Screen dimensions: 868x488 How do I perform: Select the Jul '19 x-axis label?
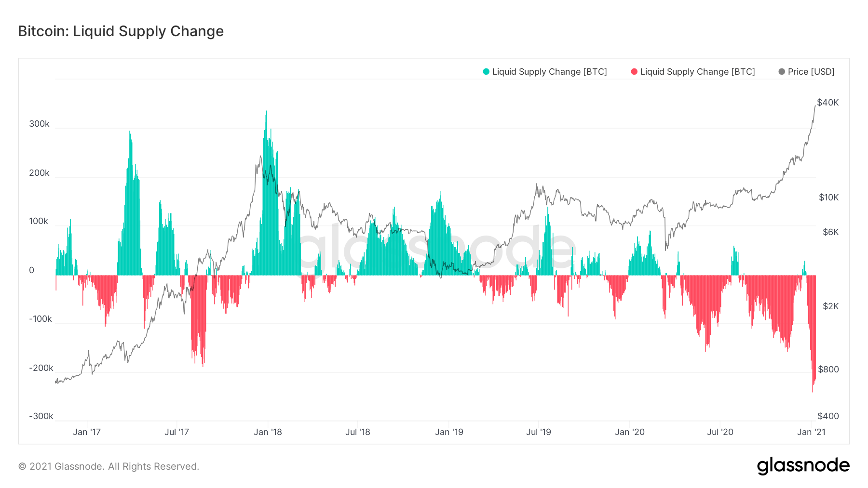pos(539,432)
